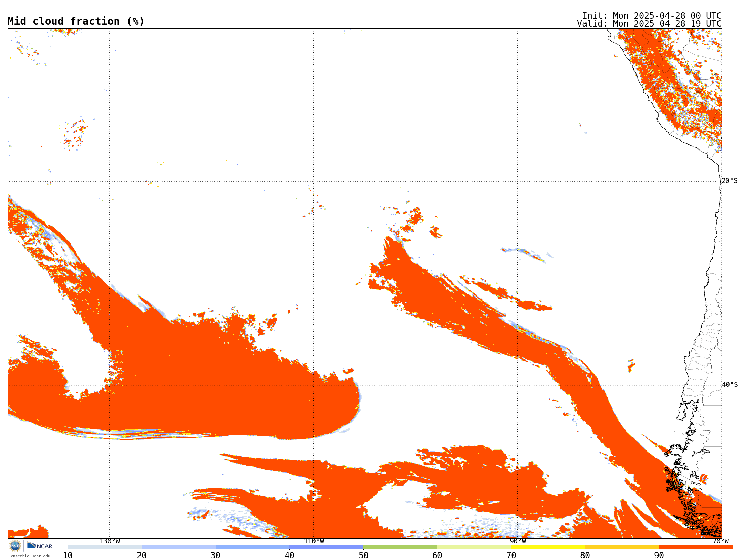The width and height of the screenshot is (744, 560).
Task: Click the colorbar tick label 40
Action: click(x=289, y=555)
